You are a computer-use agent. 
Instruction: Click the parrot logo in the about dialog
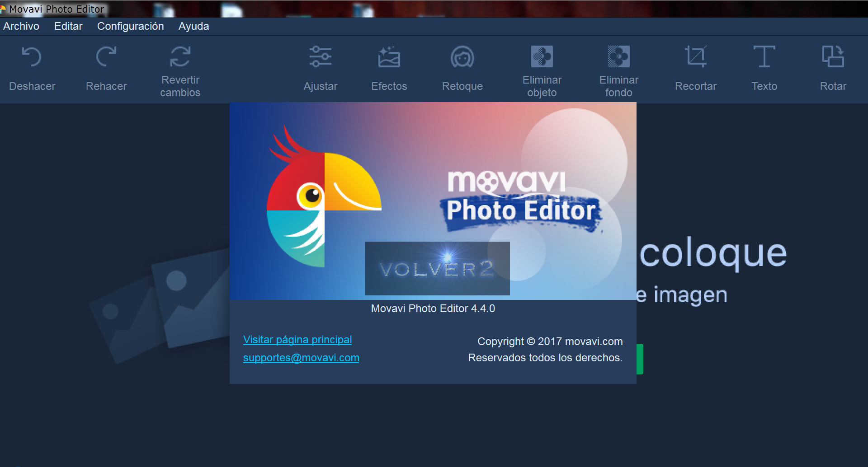pos(324,196)
